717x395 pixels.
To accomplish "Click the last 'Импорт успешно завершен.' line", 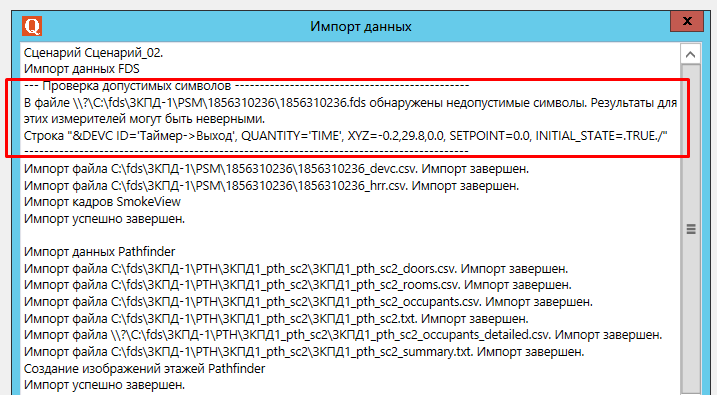I will [x=104, y=385].
